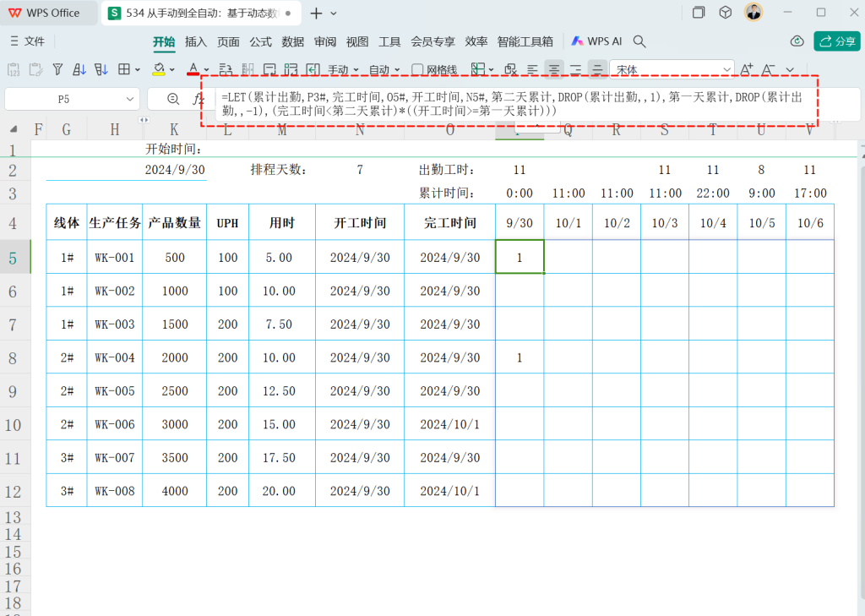The height and width of the screenshot is (616, 865).
Task: Click the search magnifier in ribbon
Action: tap(639, 41)
